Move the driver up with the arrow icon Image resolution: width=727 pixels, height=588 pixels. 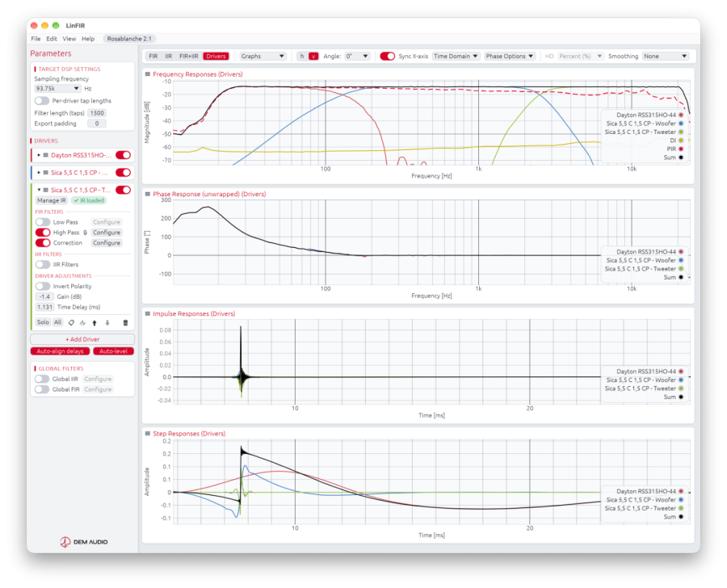click(95, 323)
